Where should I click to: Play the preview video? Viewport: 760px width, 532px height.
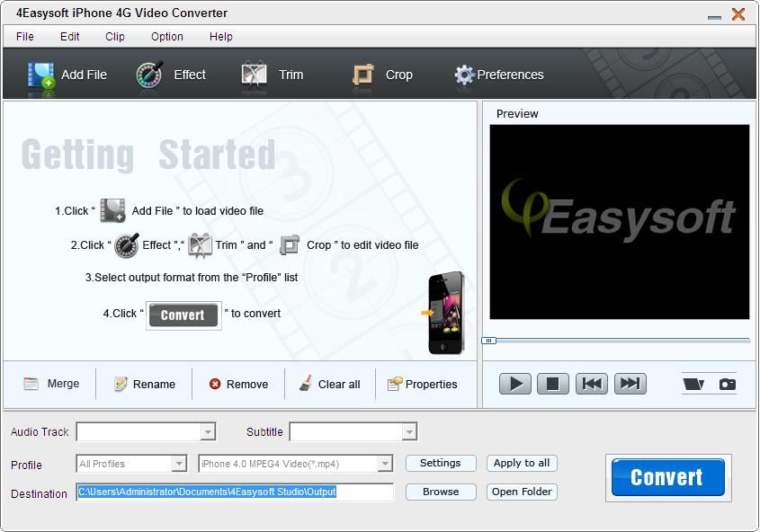pos(515,384)
